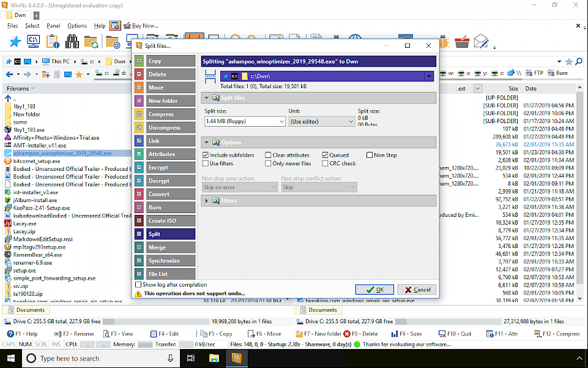Open the Options menu
This screenshot has width=588, height=368.
pos(77,26)
